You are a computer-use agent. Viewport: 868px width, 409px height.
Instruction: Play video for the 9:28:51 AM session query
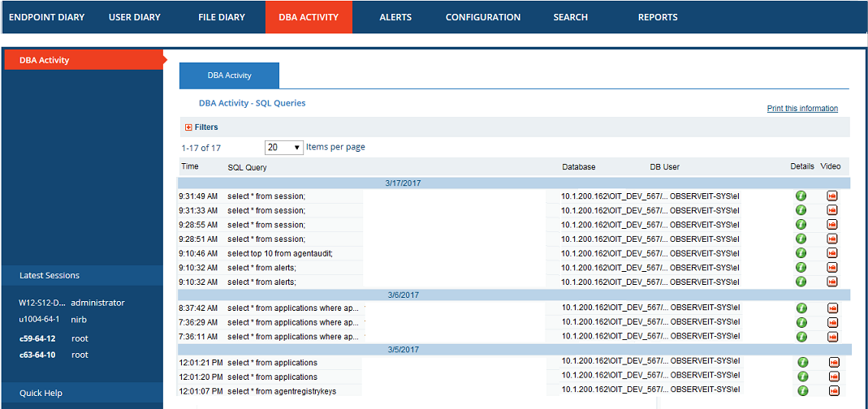click(832, 239)
